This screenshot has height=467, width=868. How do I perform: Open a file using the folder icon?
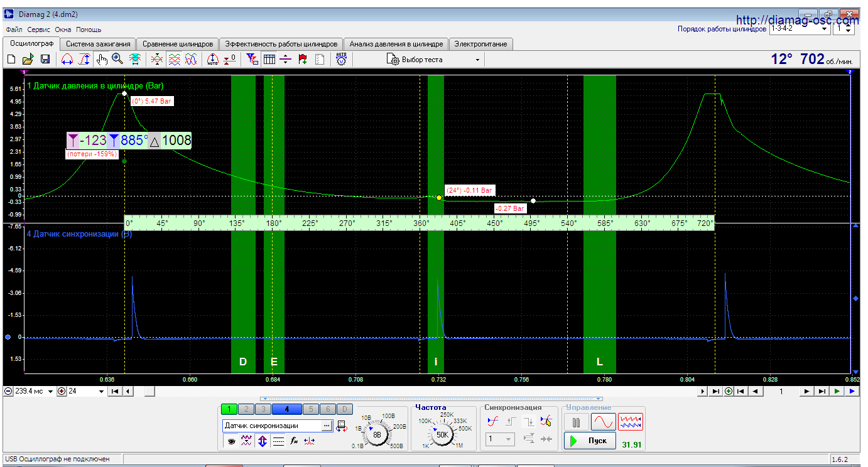coord(28,60)
